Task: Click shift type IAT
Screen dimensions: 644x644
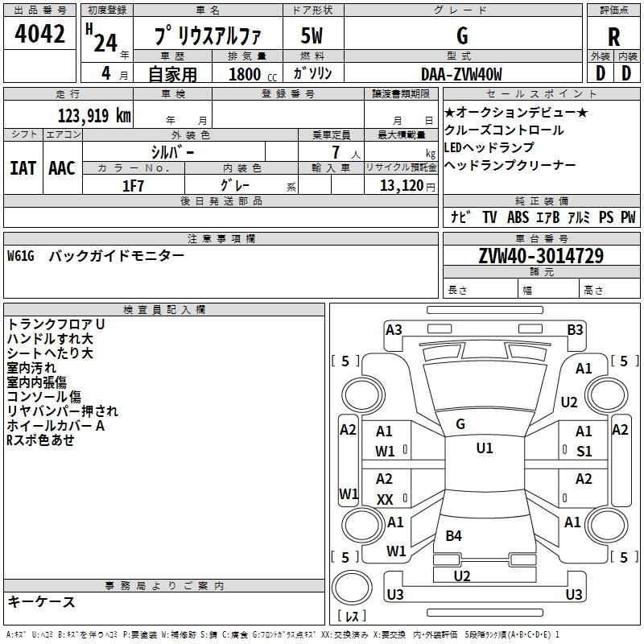Action: coord(23,168)
